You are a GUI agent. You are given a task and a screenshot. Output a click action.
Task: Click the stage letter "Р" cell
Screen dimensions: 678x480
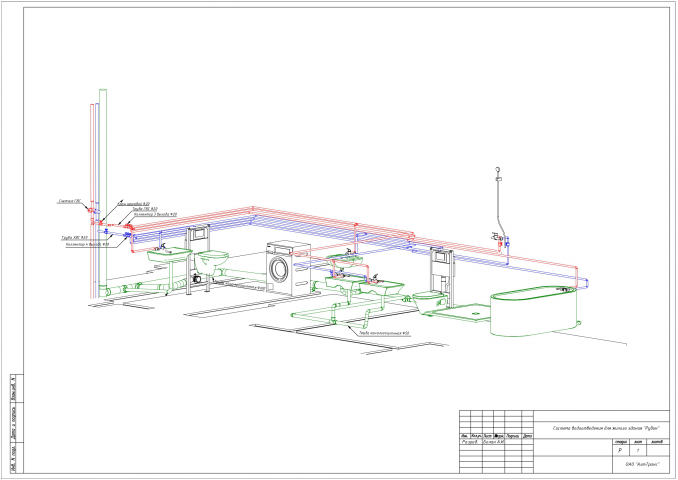[620, 450]
